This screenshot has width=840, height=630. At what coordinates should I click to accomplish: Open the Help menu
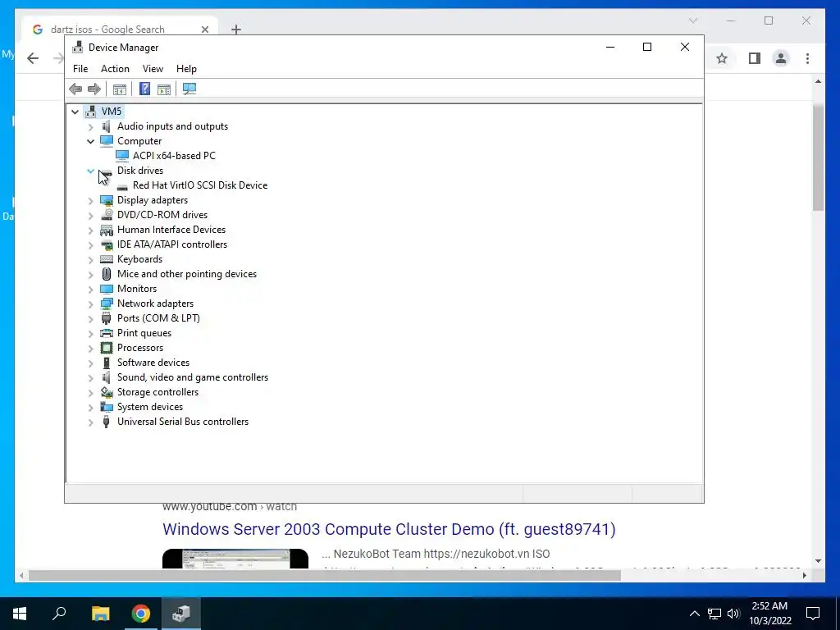(186, 69)
